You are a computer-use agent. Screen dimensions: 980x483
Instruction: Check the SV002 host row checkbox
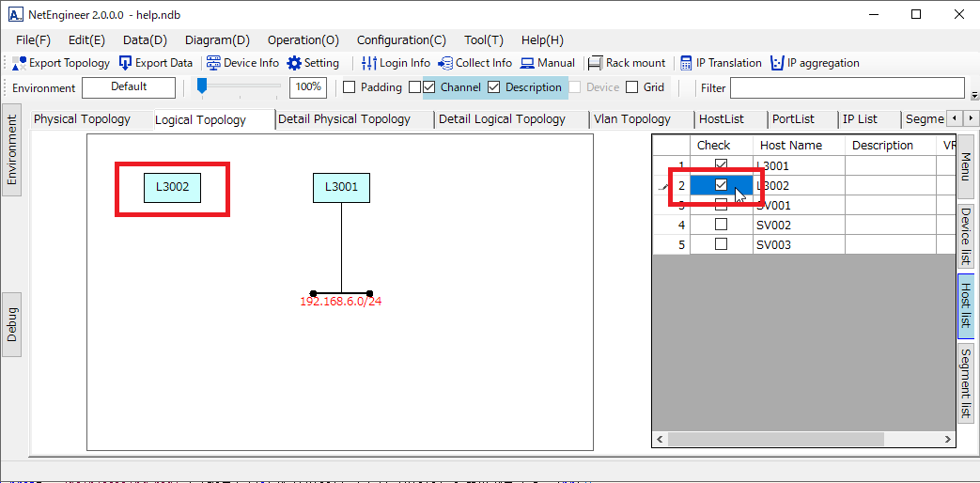click(721, 226)
